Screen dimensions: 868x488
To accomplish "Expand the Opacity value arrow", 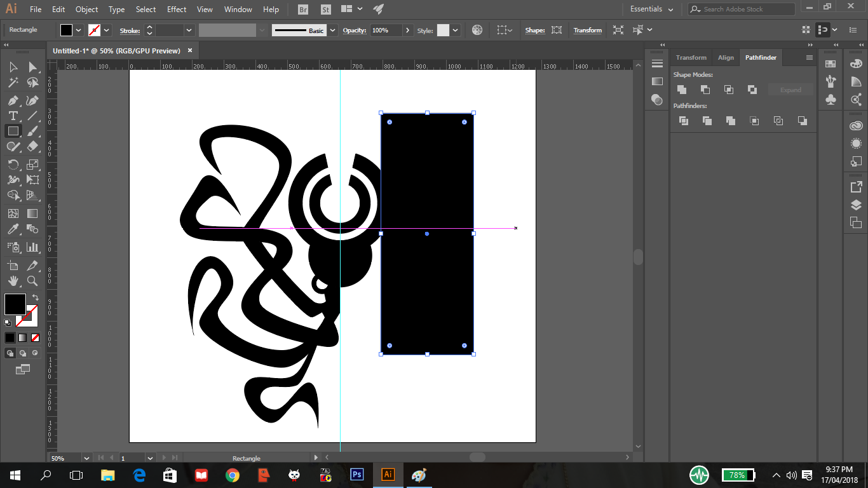I will coord(408,30).
